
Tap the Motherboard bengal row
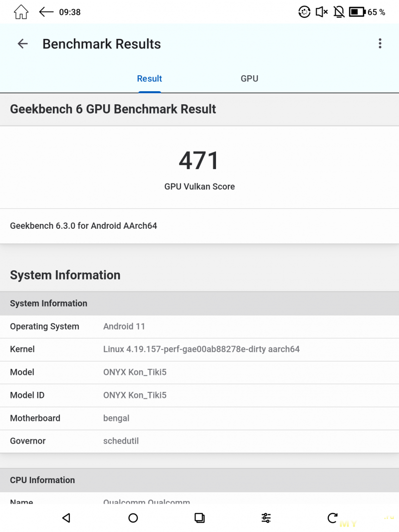(199, 418)
